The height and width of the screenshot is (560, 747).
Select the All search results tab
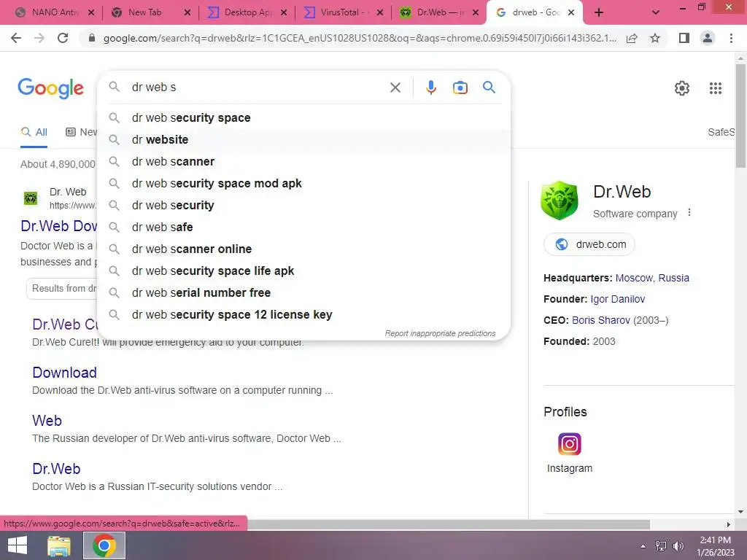34,133
